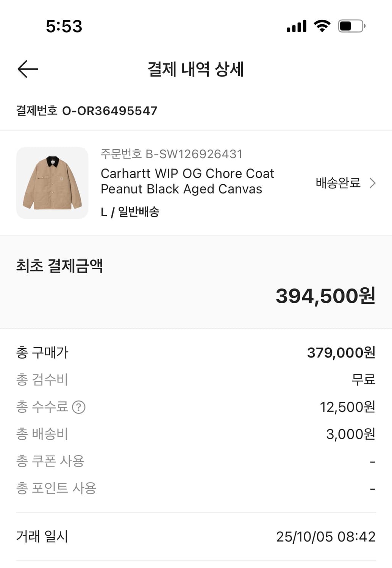Open order via chevron next to 배송완료
This screenshot has width=392, height=568.
click(373, 183)
